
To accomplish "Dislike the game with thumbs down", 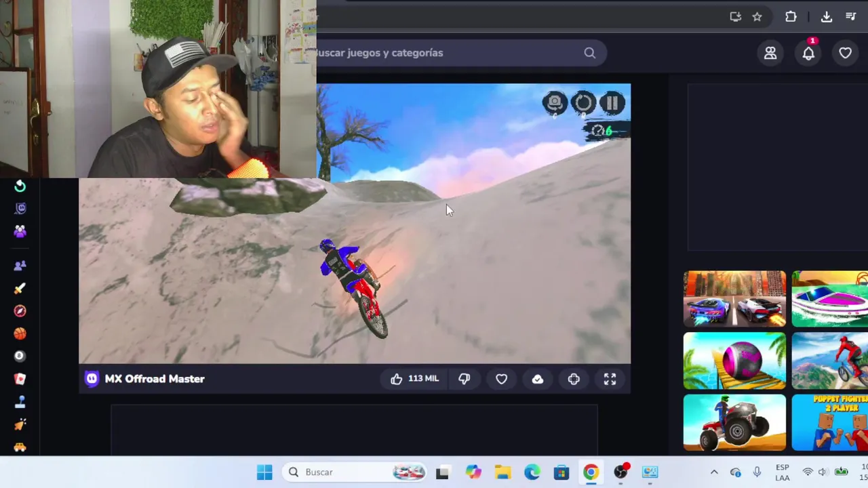I will [x=465, y=379].
